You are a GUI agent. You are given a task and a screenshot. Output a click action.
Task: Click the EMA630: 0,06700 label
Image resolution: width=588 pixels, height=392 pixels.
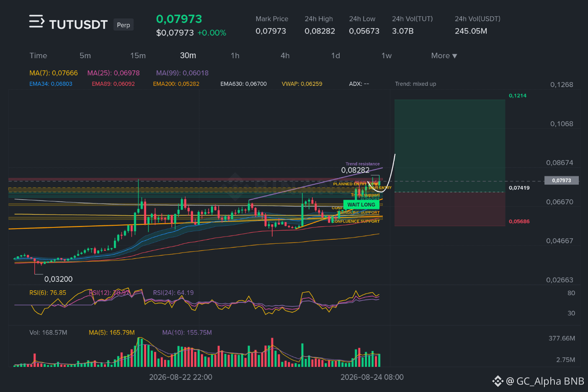[243, 84]
